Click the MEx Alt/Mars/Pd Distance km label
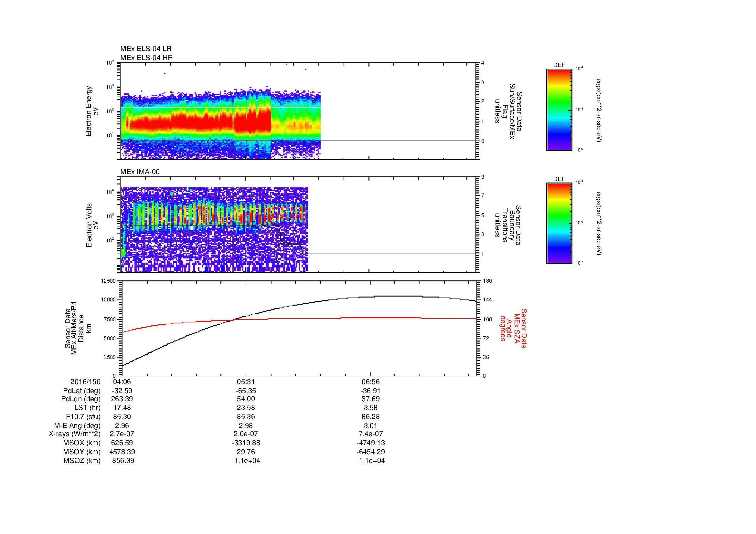The width and height of the screenshot is (756, 534). pyautogui.click(x=78, y=328)
